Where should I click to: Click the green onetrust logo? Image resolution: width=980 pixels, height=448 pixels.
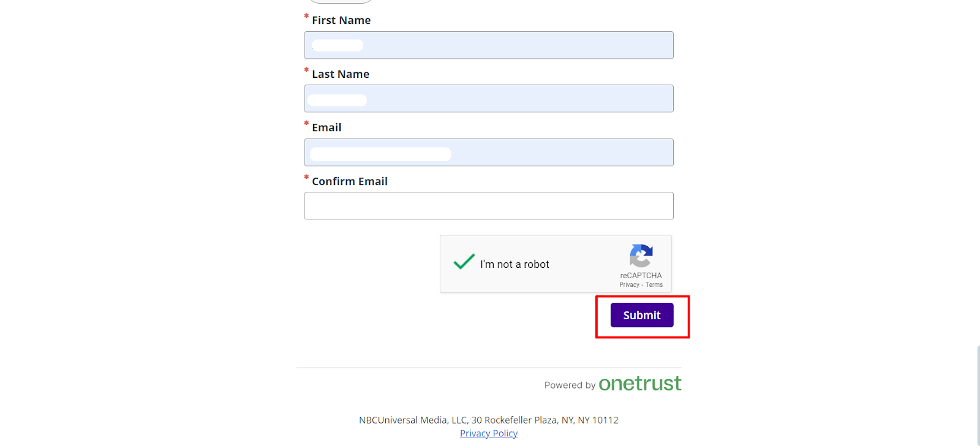tap(639, 384)
